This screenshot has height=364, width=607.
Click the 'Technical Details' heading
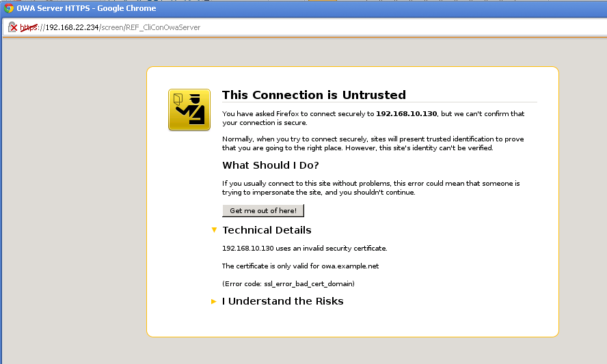tap(267, 230)
